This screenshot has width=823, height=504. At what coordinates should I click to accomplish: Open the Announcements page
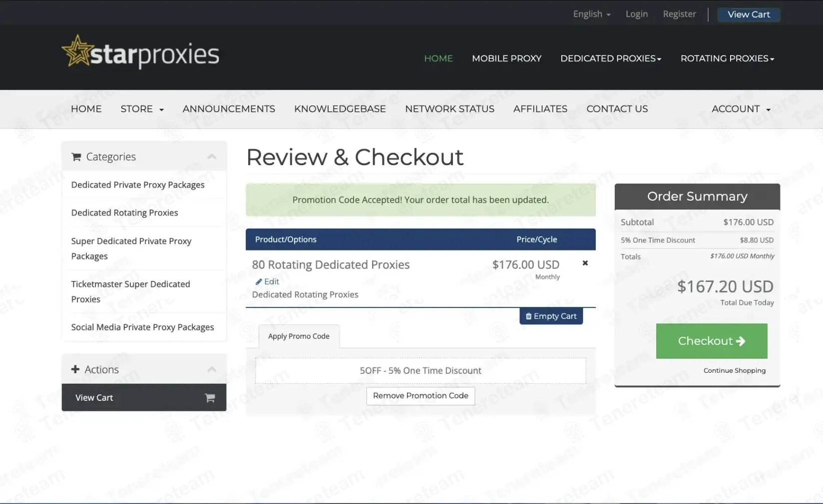tap(229, 109)
